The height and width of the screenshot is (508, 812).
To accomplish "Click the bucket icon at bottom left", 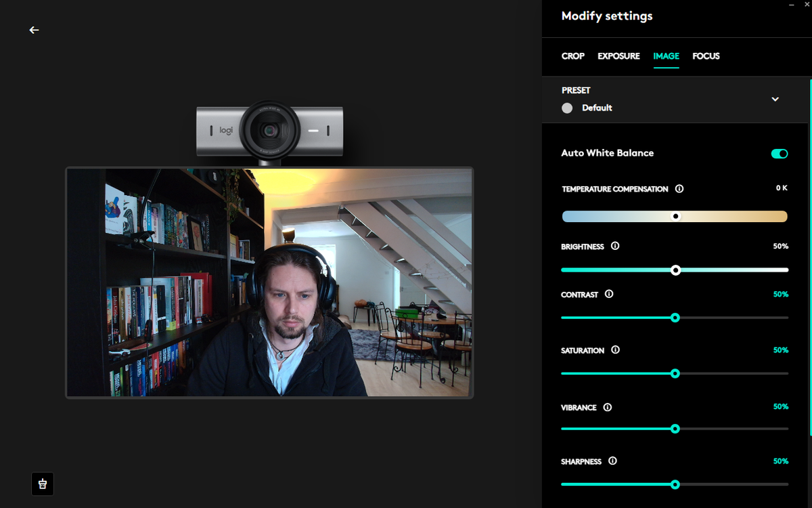I will tap(43, 484).
